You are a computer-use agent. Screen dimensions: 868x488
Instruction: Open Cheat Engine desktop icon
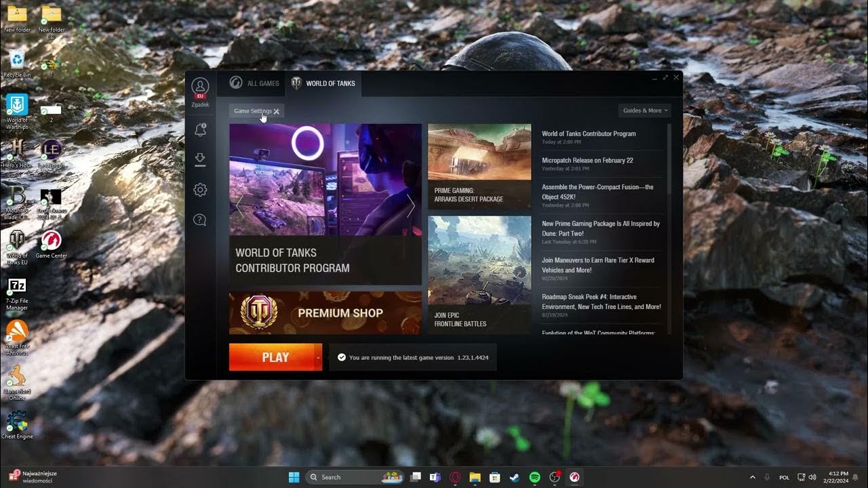[x=17, y=422]
